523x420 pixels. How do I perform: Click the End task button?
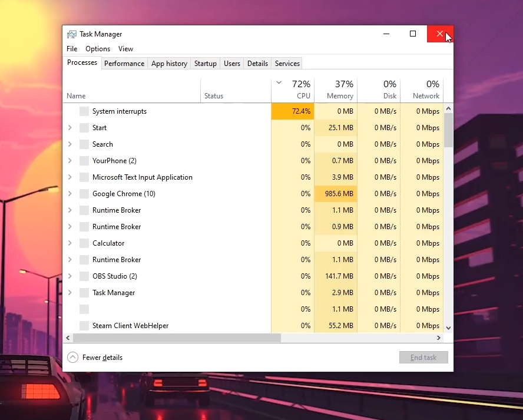pyautogui.click(x=423, y=358)
